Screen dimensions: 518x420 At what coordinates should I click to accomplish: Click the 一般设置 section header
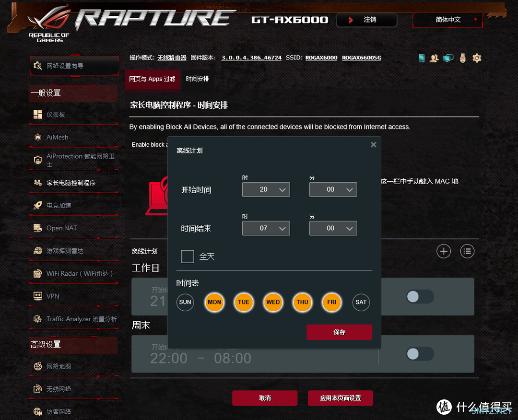click(x=74, y=93)
